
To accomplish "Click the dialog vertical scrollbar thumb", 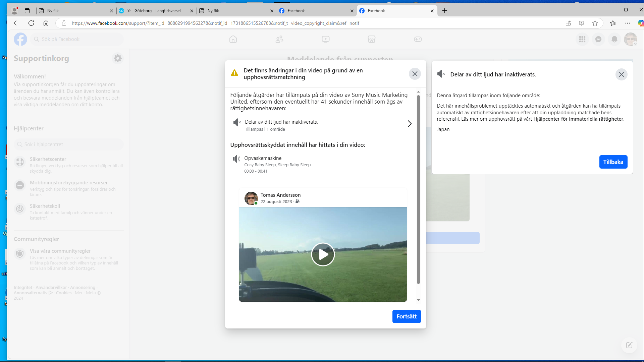I will tap(418, 189).
